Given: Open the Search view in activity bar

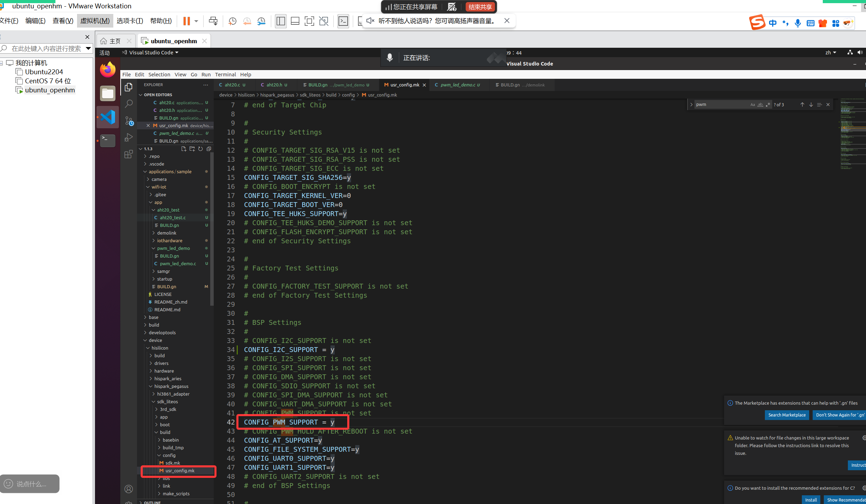Looking at the screenshot, I should pos(129,104).
